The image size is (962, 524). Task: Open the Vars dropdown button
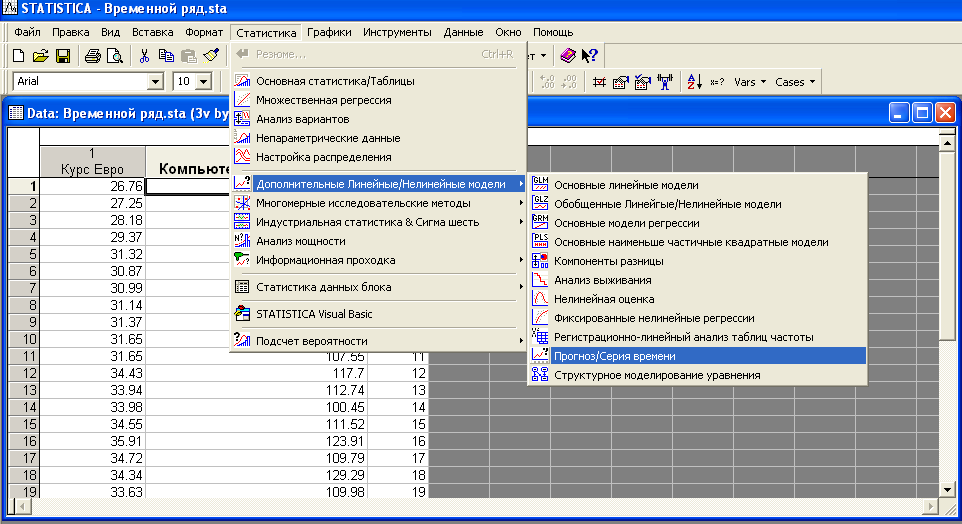(x=750, y=82)
